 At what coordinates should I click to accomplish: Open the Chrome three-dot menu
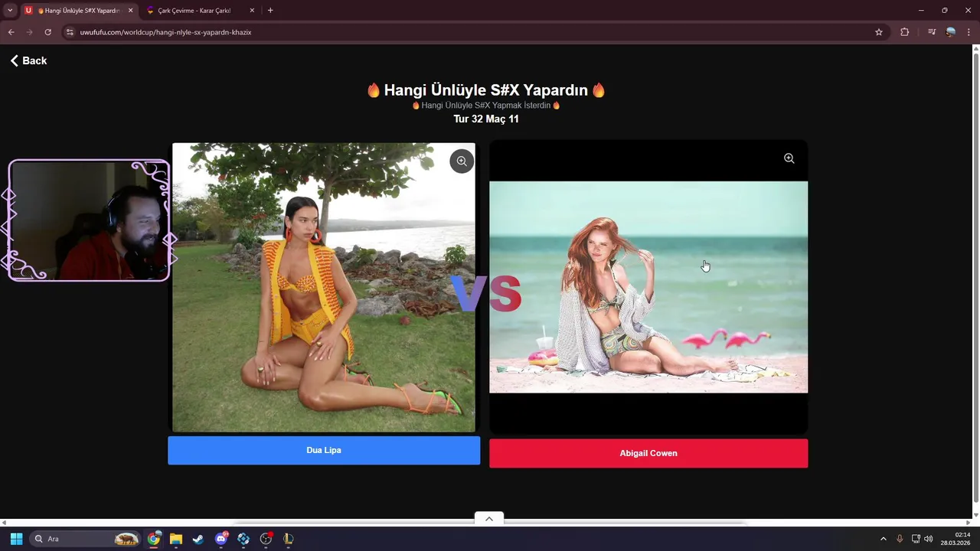pos(969,32)
